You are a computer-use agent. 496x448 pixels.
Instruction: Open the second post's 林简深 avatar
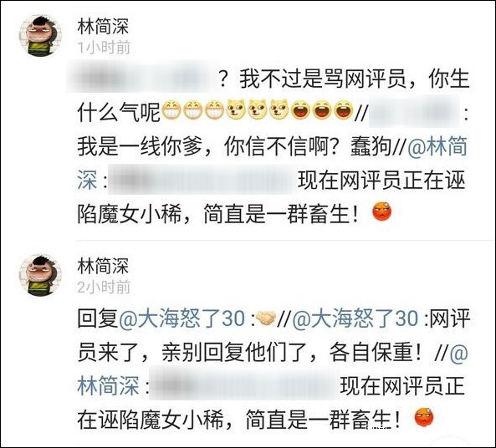tap(40, 275)
